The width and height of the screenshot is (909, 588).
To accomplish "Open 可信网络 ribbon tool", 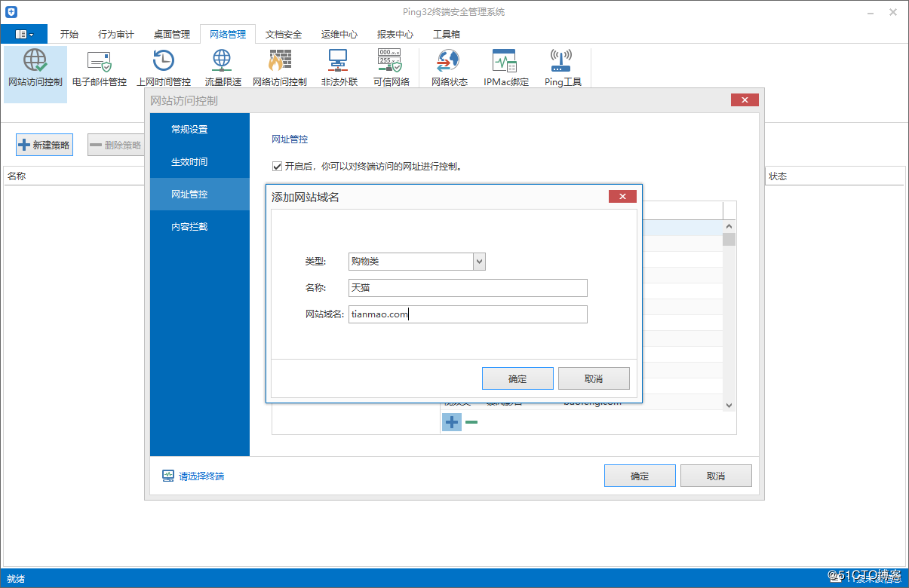I will point(391,69).
